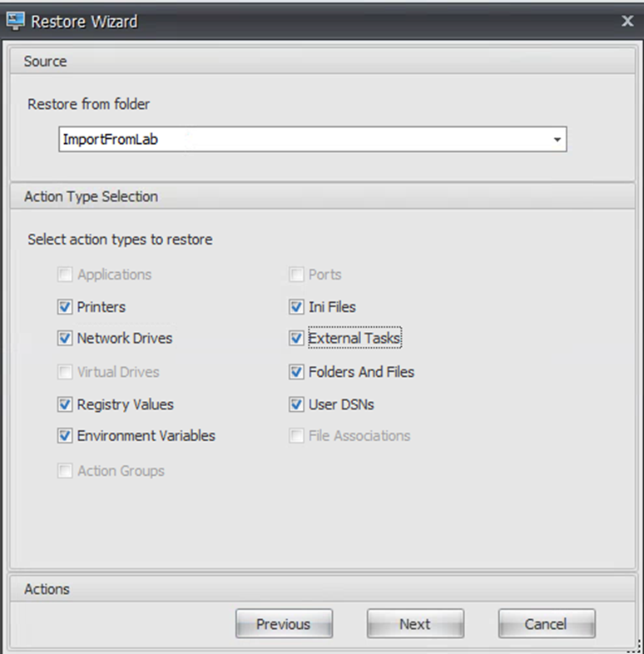Toggle the External Tasks checkbox
644x654 pixels.
coord(296,339)
